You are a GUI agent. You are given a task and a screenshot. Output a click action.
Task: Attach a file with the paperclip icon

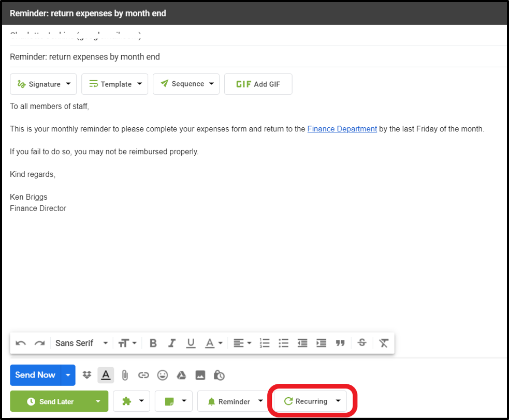pyautogui.click(x=125, y=375)
